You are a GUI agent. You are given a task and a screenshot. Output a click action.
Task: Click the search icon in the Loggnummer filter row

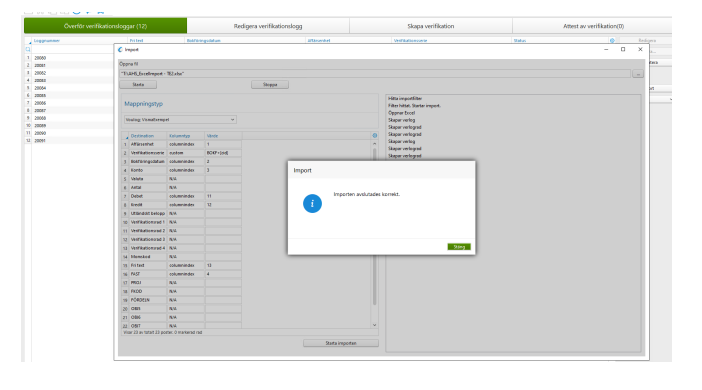click(x=28, y=49)
